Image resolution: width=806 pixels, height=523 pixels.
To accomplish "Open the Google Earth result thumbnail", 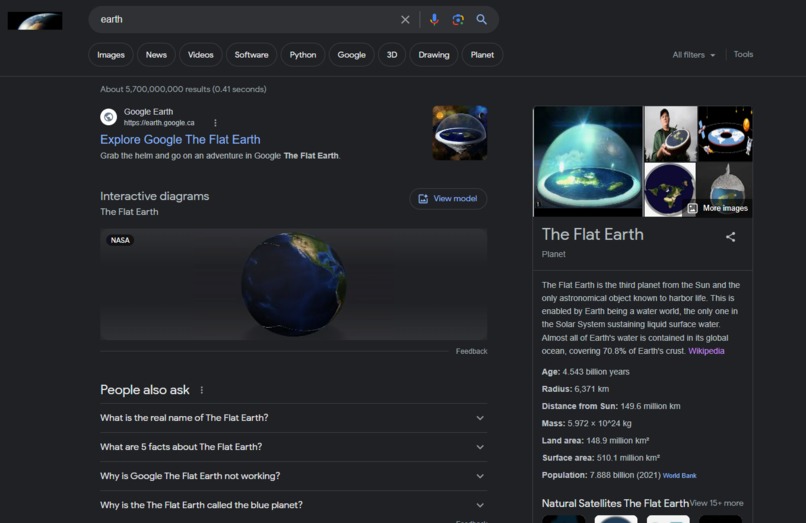I will tap(460, 133).
